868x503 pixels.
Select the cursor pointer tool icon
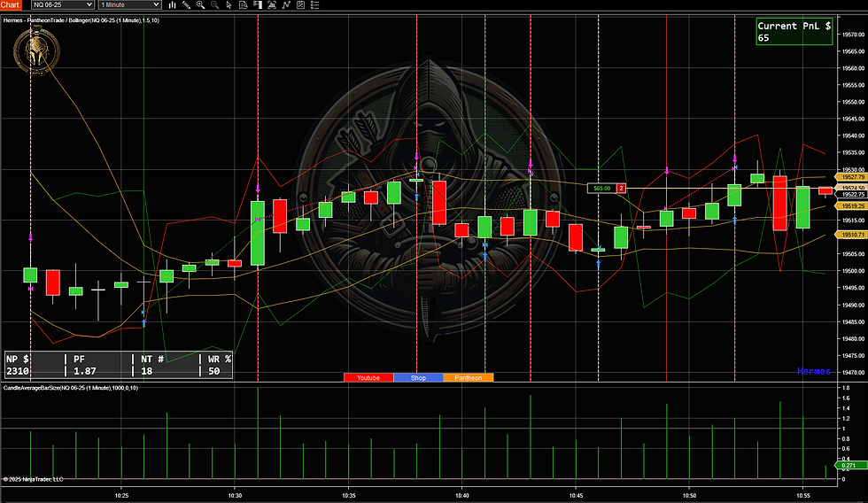[229, 5]
